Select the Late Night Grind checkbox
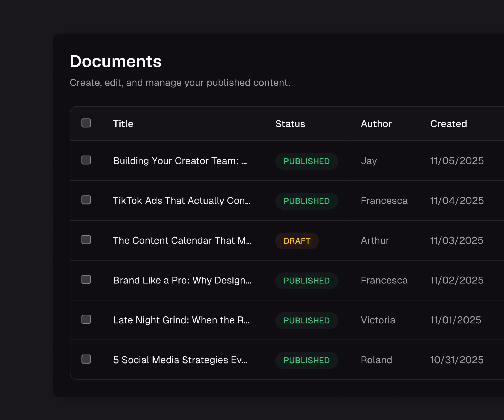Screen dimensions: 504x420 [86, 319]
